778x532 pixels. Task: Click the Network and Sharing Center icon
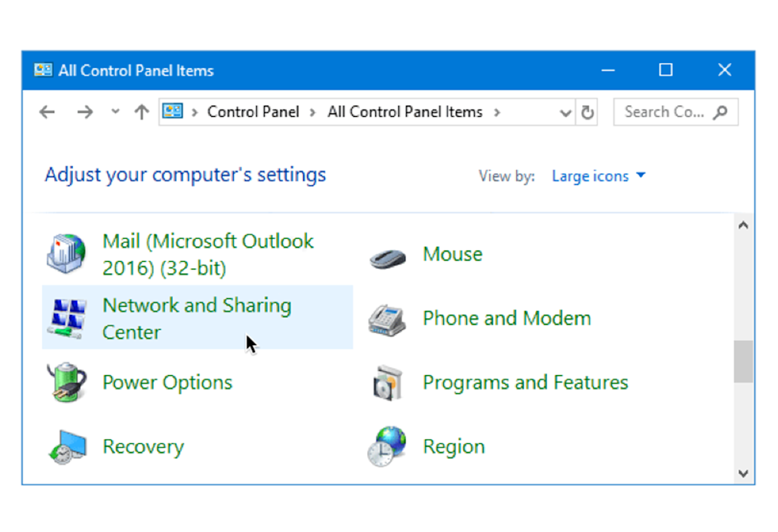(x=67, y=318)
